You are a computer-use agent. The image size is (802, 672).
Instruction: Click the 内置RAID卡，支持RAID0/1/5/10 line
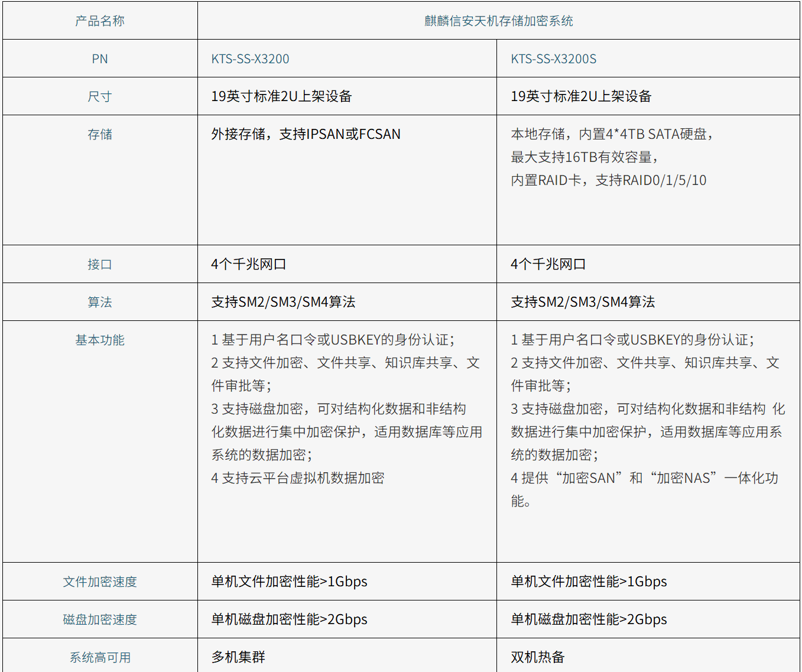tap(609, 181)
